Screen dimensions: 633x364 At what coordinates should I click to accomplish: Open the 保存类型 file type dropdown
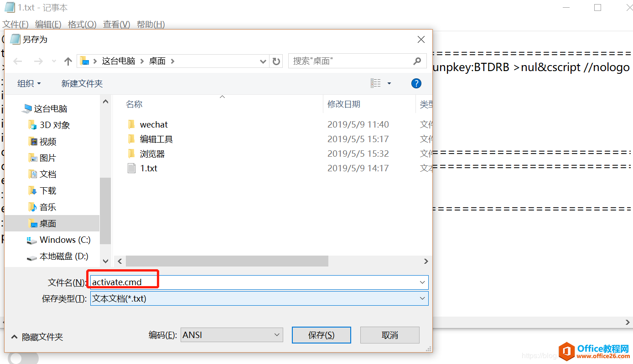pyautogui.click(x=422, y=298)
